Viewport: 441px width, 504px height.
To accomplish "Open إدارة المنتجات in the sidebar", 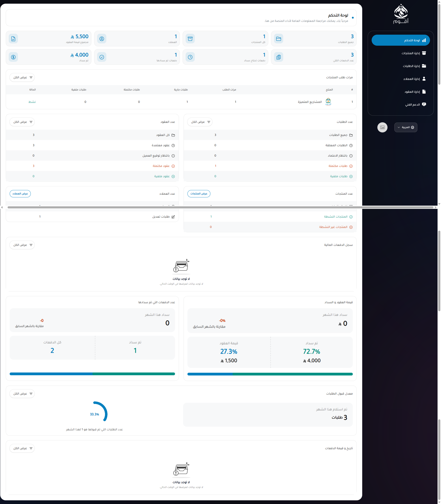I will (x=413, y=53).
